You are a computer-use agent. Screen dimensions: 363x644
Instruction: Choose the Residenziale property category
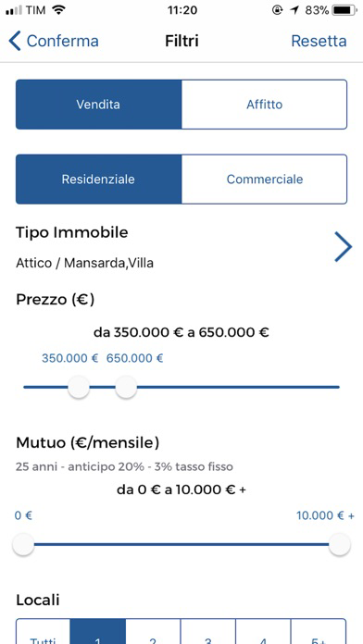pyautogui.click(x=99, y=180)
